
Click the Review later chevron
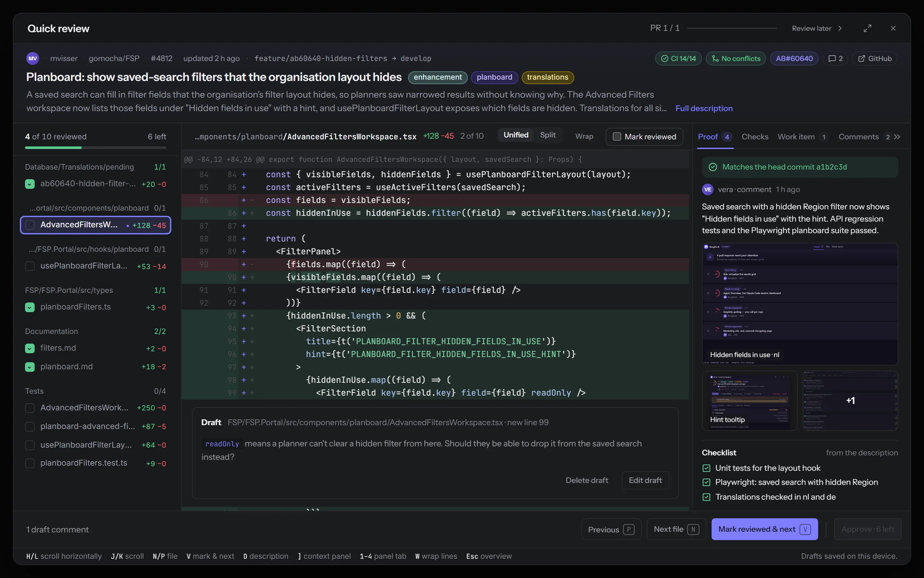click(x=840, y=28)
